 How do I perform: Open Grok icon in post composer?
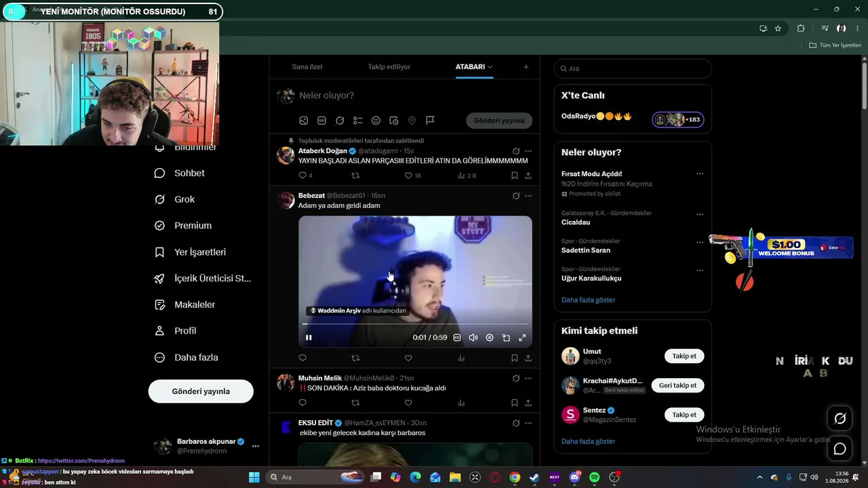pyautogui.click(x=340, y=121)
